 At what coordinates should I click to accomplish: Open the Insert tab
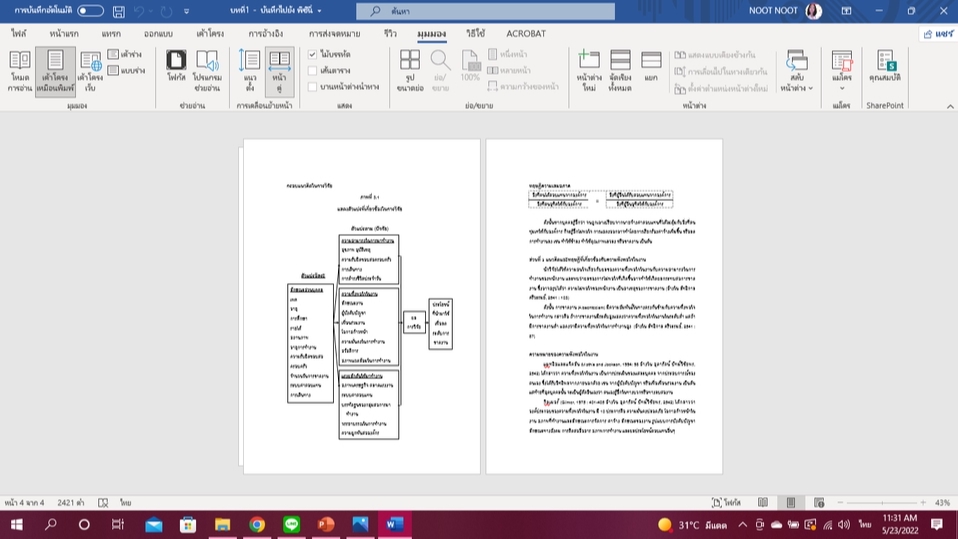pos(111,34)
